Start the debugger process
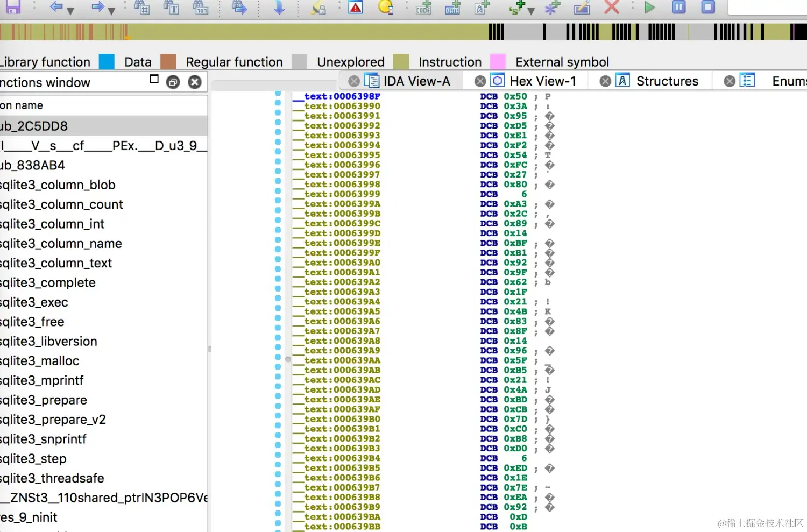 point(649,8)
